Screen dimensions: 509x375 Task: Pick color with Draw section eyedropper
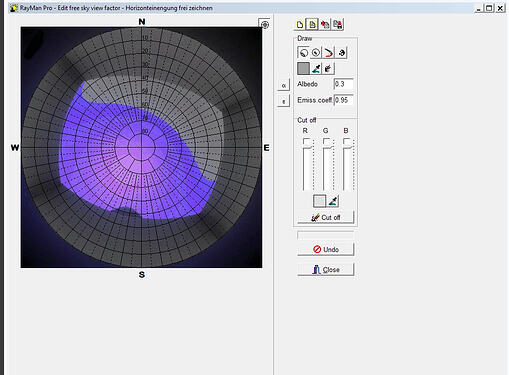[x=316, y=69]
